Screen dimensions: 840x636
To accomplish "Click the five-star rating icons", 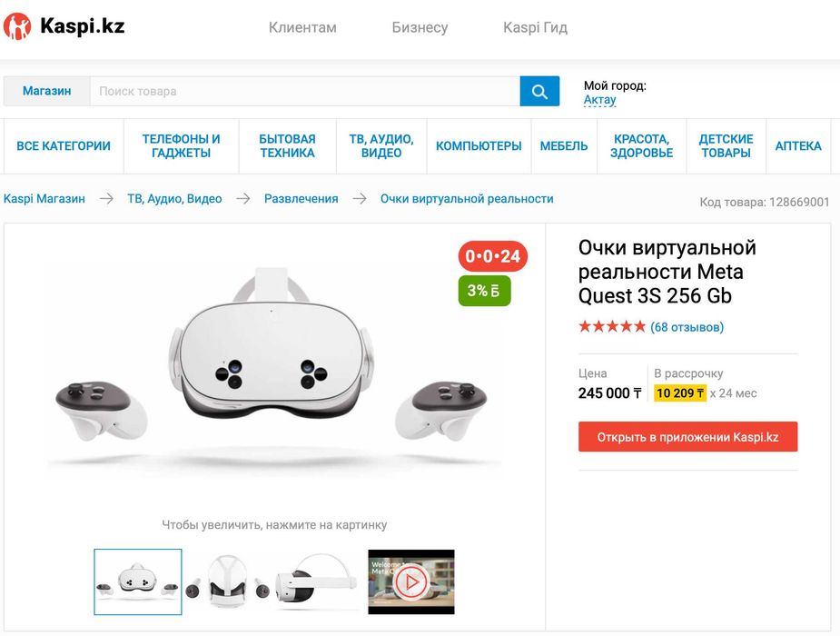I will tap(612, 326).
